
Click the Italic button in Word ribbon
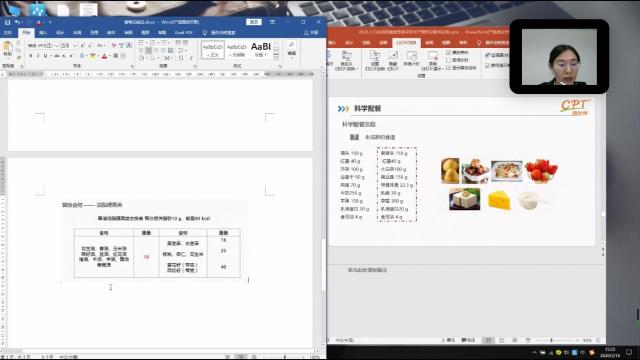tap(38, 56)
